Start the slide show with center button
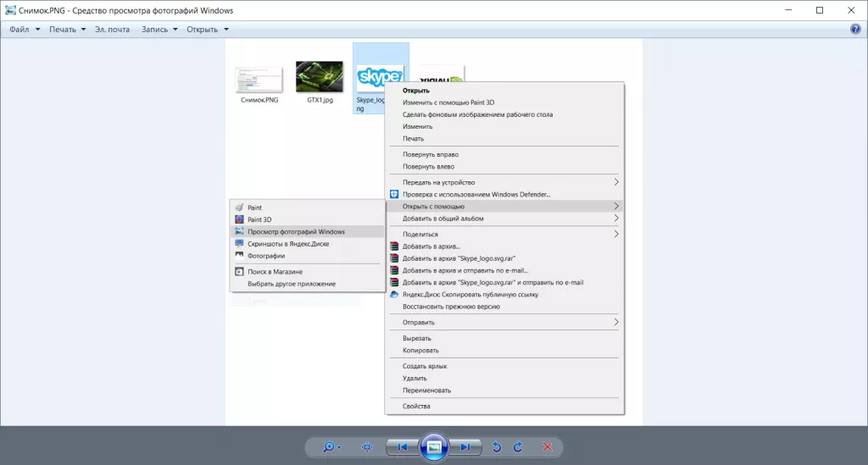The width and height of the screenshot is (868, 465). [x=433, y=446]
